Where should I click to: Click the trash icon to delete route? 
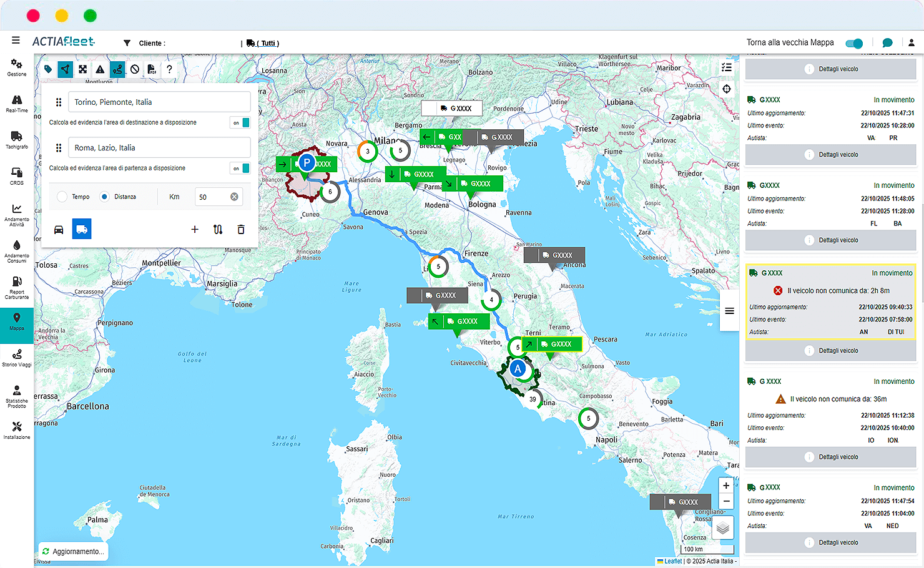pyautogui.click(x=241, y=230)
